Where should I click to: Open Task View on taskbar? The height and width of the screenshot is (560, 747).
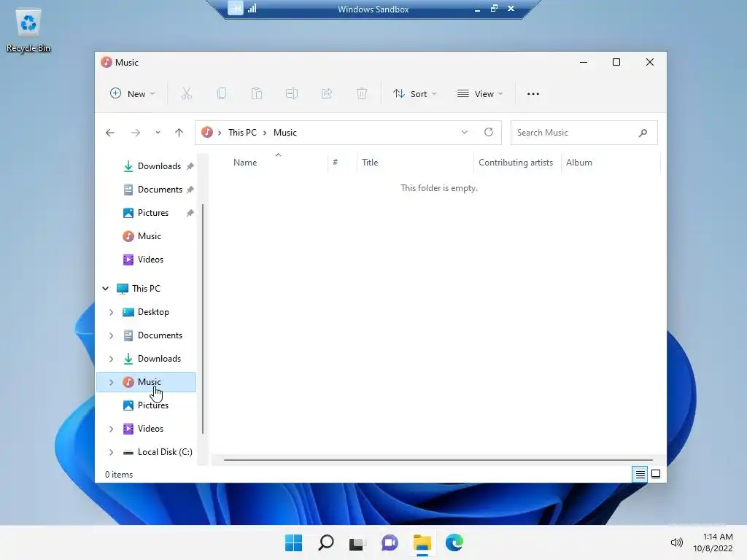(x=357, y=542)
